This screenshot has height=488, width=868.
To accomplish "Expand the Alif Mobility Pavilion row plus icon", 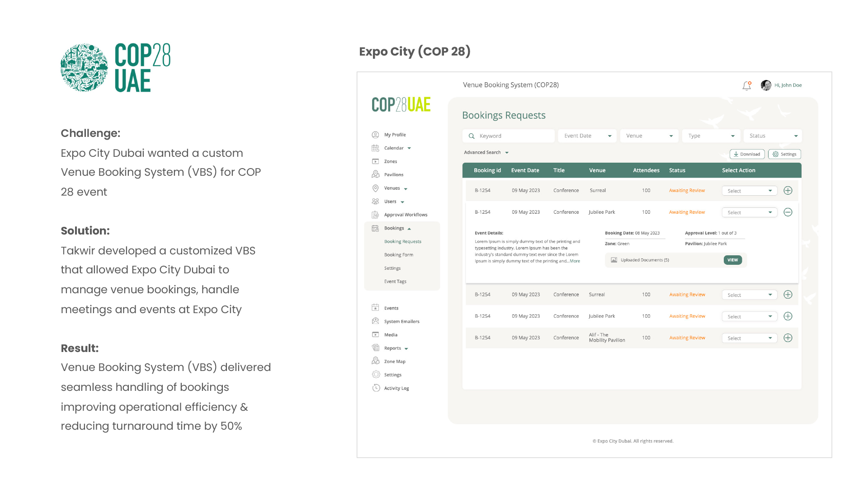I will (x=788, y=338).
